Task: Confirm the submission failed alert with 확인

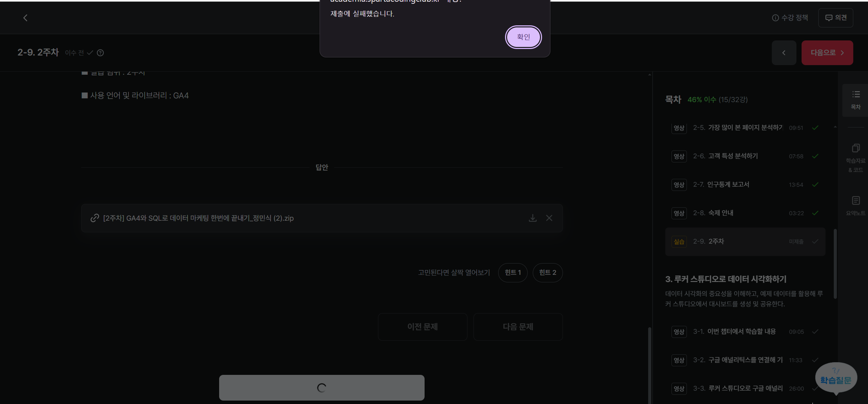Action: [x=523, y=37]
